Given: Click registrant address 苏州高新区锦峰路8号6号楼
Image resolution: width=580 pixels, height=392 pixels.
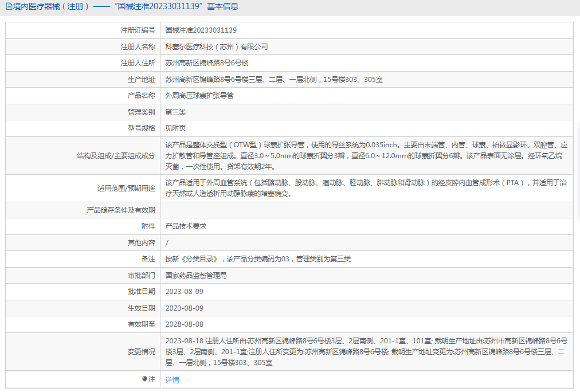Looking at the screenshot, I should 207,63.
